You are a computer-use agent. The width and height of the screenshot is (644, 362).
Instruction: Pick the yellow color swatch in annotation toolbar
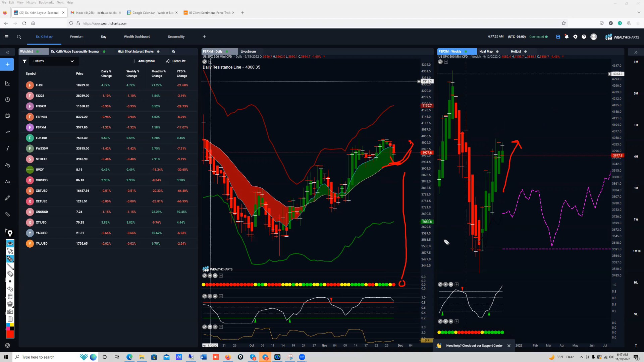click(x=12, y=325)
